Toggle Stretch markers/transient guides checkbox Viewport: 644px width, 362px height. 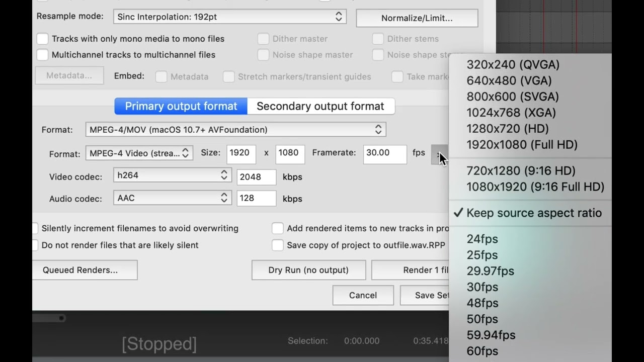(228, 76)
